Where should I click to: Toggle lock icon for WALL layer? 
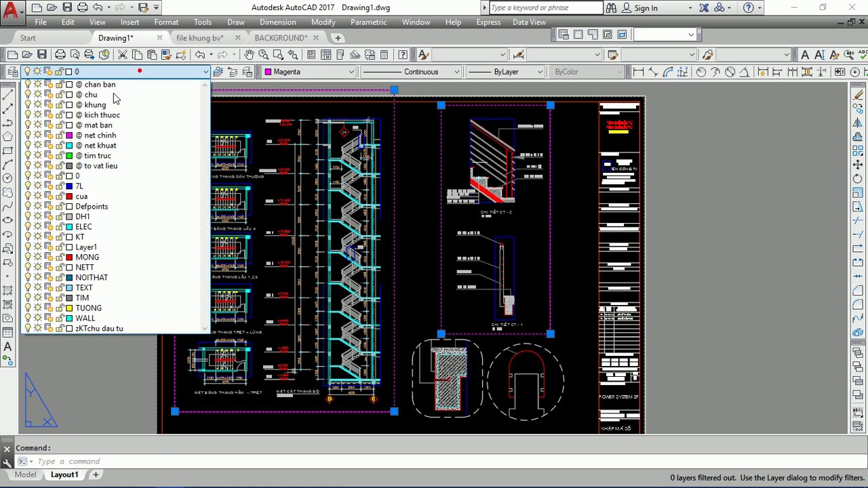pos(59,318)
